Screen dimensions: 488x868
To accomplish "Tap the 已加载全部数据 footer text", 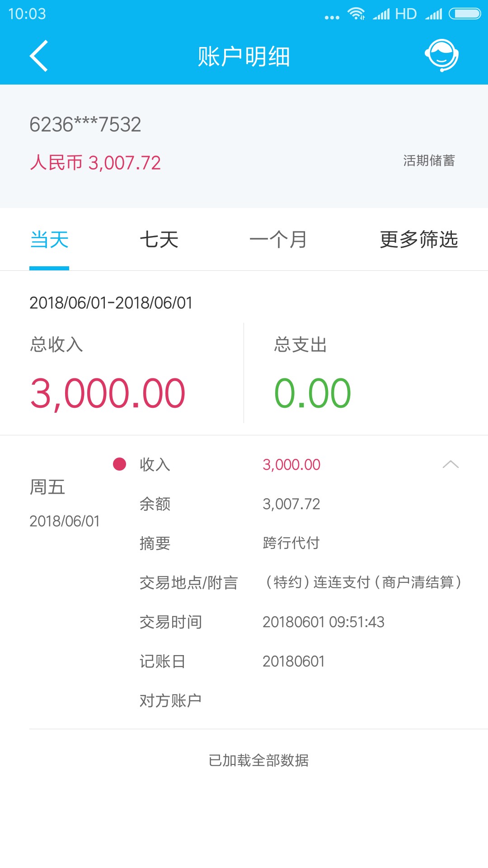I will pyautogui.click(x=258, y=760).
